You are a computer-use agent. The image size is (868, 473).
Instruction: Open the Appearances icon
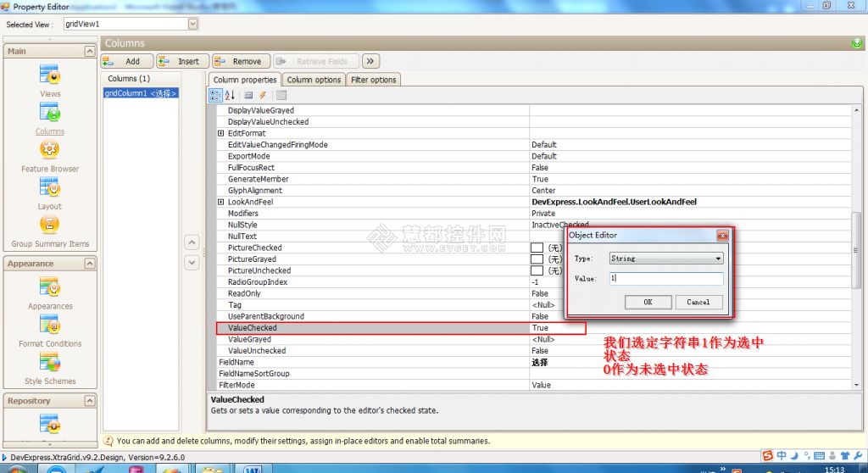pos(49,287)
